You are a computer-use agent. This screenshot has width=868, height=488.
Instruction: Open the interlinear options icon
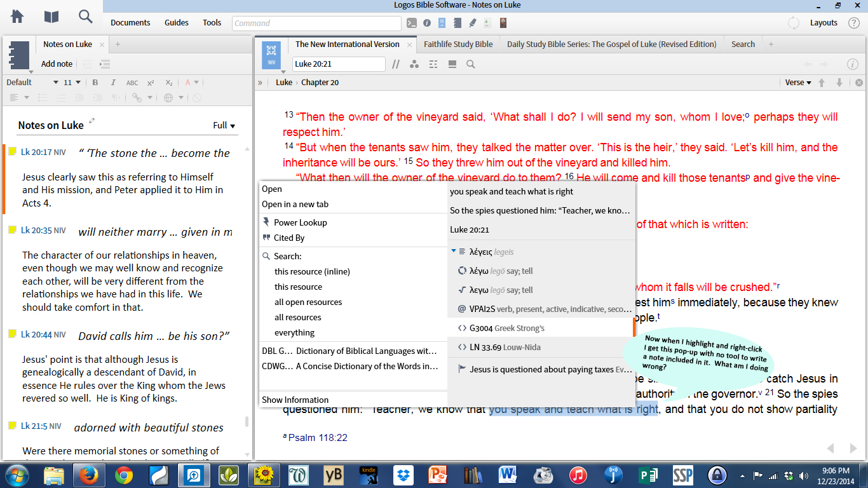433,64
